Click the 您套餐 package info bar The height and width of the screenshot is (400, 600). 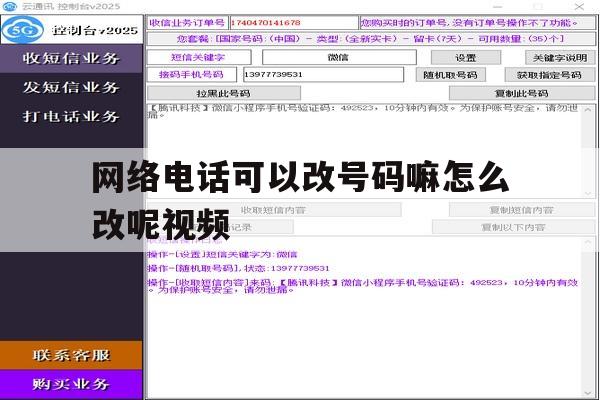[371, 39]
